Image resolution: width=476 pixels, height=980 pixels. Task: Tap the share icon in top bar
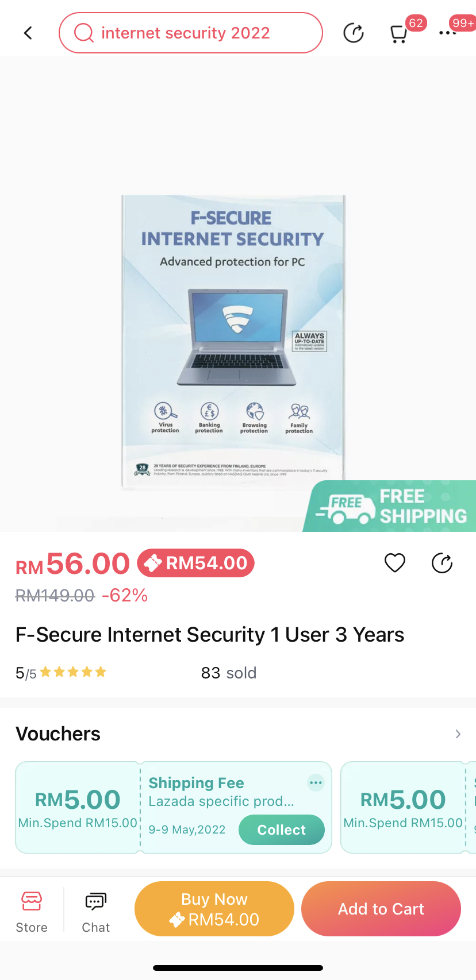(x=354, y=33)
